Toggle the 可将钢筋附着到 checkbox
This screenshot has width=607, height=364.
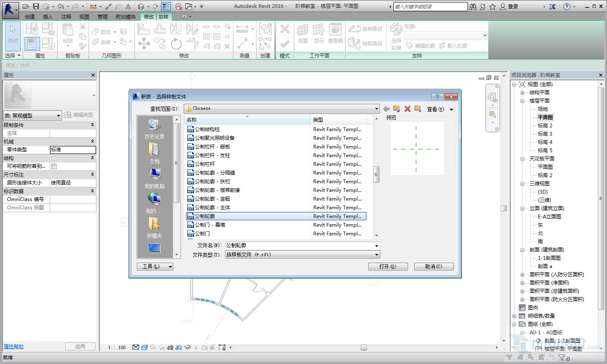coord(54,166)
